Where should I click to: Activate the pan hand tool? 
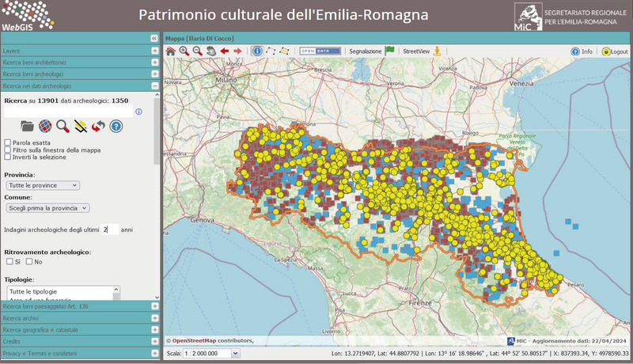pyautogui.click(x=210, y=51)
